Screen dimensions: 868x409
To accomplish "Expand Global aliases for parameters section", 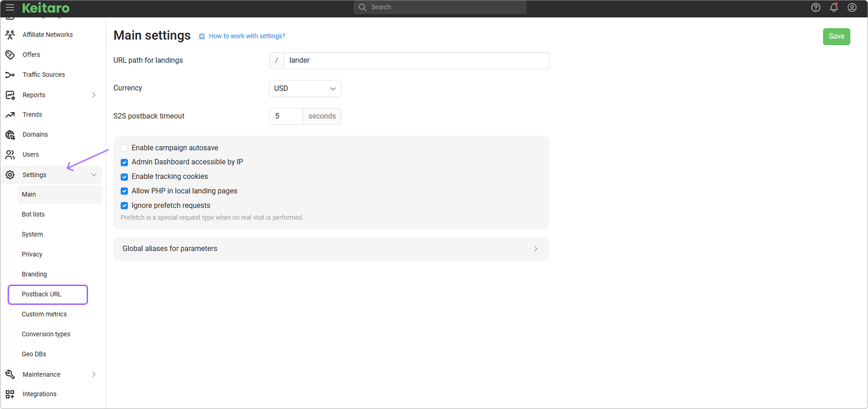I will 331,249.
